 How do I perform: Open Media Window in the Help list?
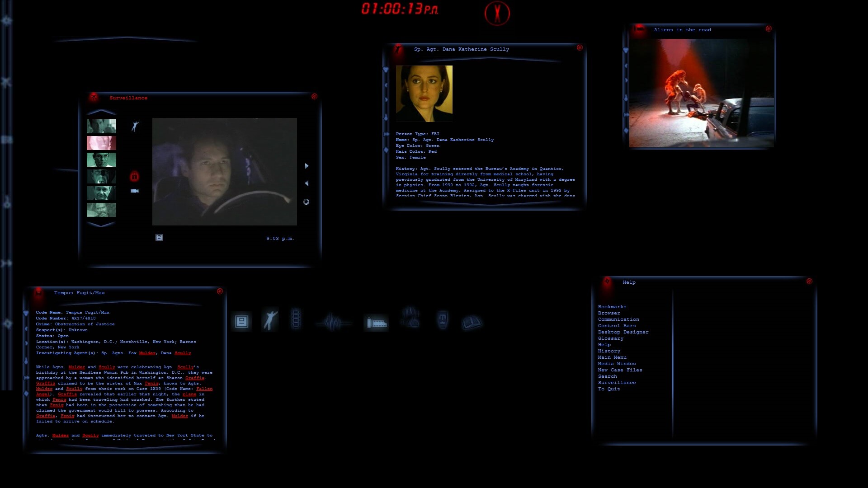click(617, 364)
